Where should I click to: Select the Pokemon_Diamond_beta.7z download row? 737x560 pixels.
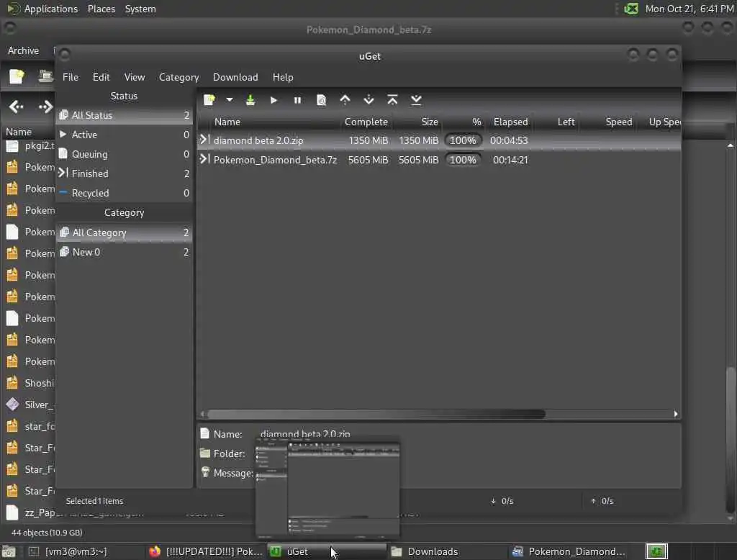click(439, 160)
